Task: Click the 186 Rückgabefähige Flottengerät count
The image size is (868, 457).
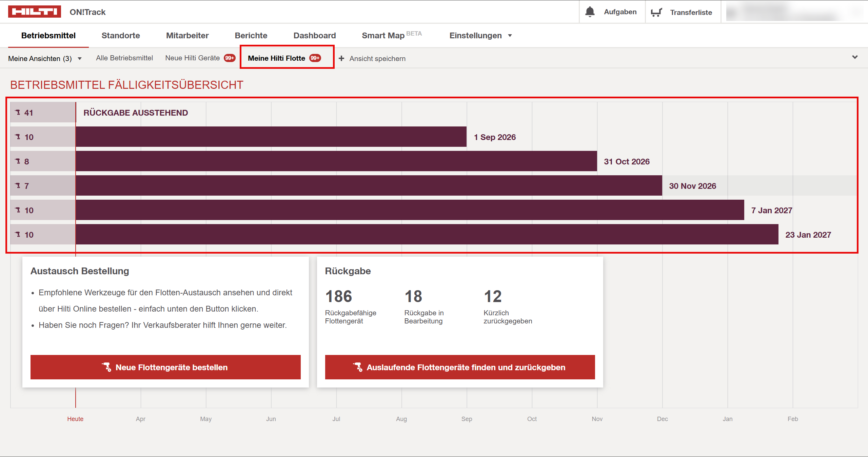Action: 338,296
